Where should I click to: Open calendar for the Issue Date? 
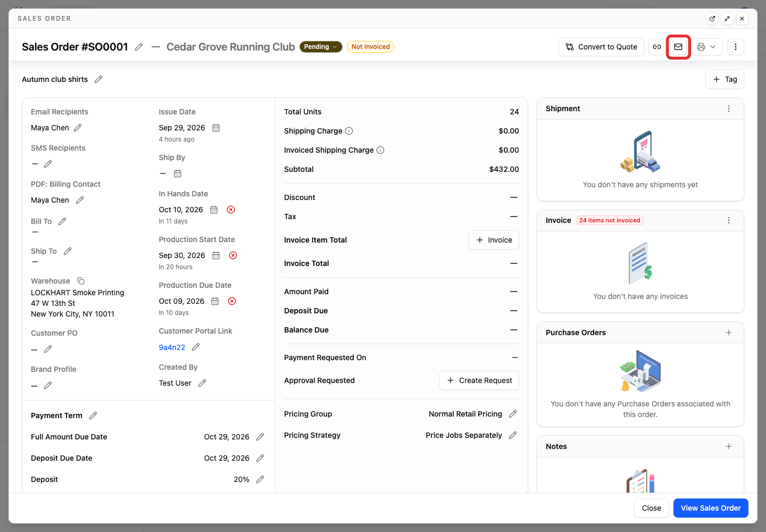[216, 128]
